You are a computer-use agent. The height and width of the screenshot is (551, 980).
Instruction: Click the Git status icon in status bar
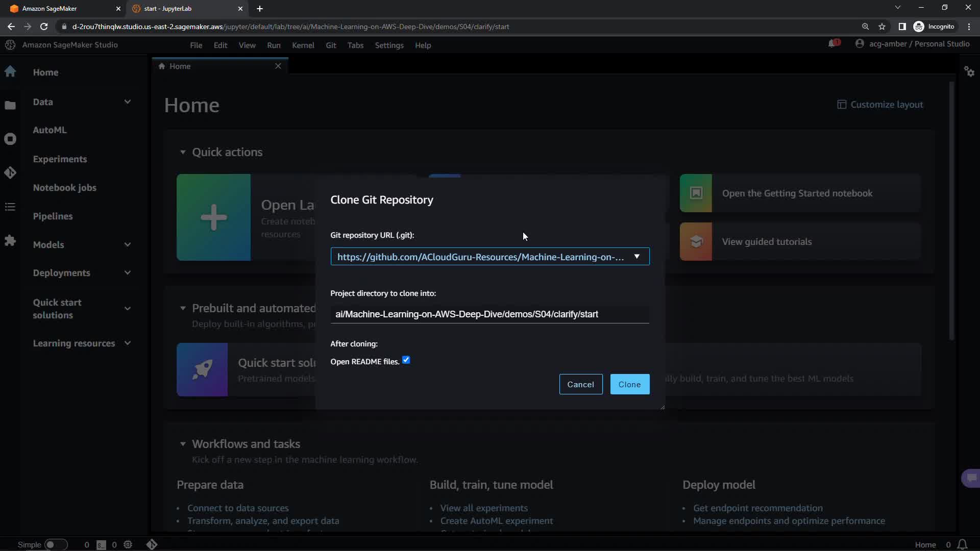[x=152, y=544]
